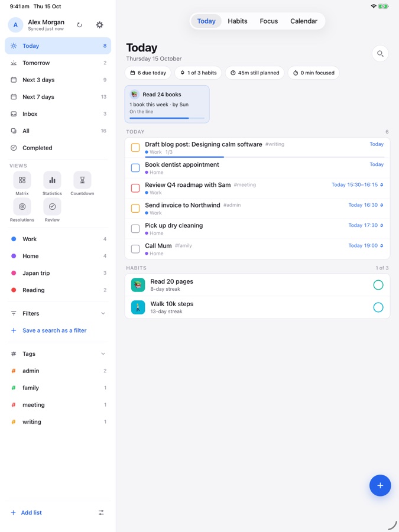
Task: Mark Walk 10k steps habit done
Action: (378, 307)
